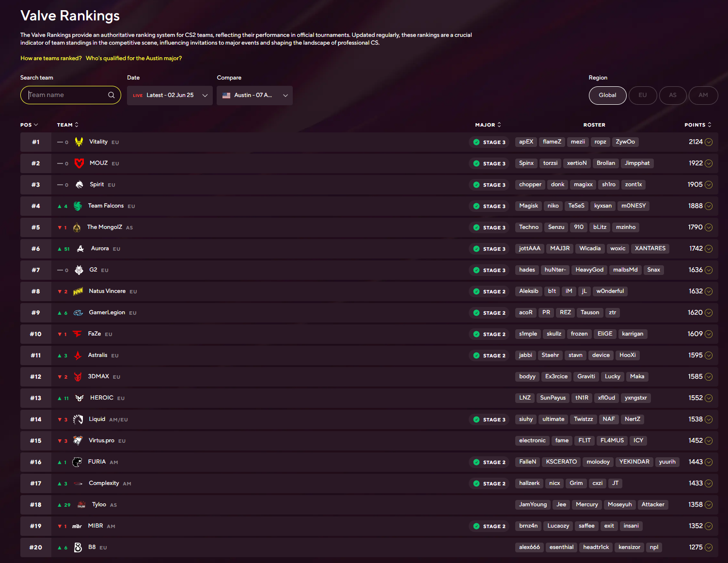Image resolution: width=728 pixels, height=563 pixels.
Task: Click the donk player tag
Action: pyautogui.click(x=557, y=185)
